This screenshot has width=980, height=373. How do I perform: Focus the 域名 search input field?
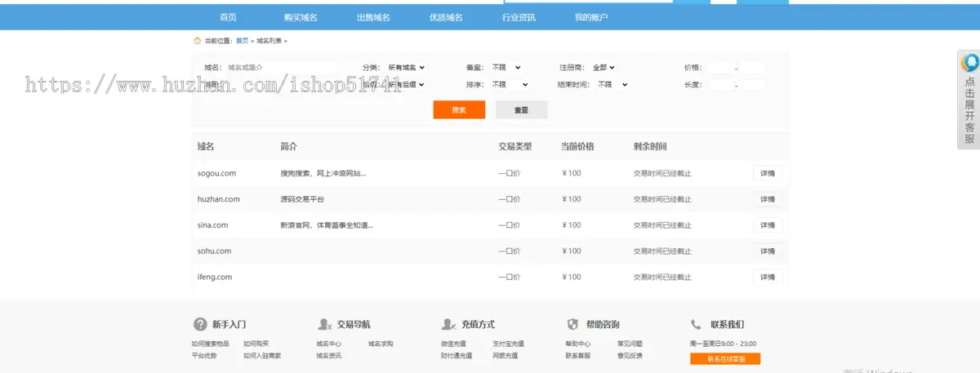pyautogui.click(x=280, y=68)
